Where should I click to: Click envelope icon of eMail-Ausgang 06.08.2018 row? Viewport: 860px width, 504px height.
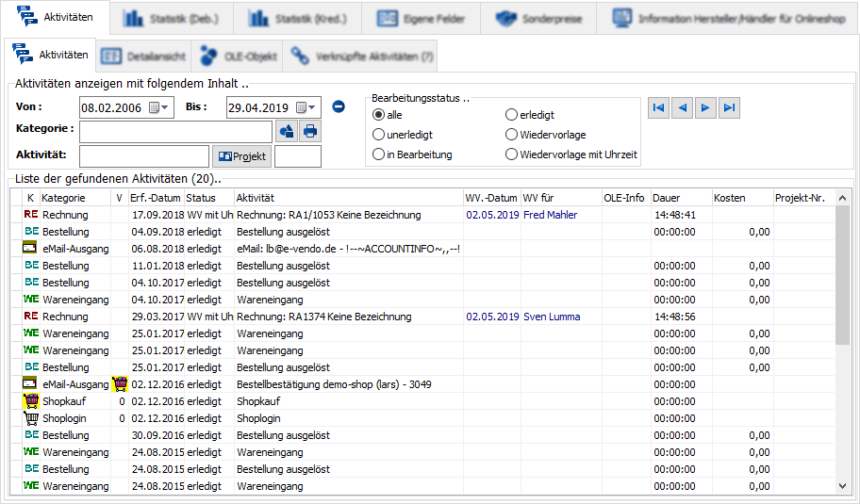(29, 248)
